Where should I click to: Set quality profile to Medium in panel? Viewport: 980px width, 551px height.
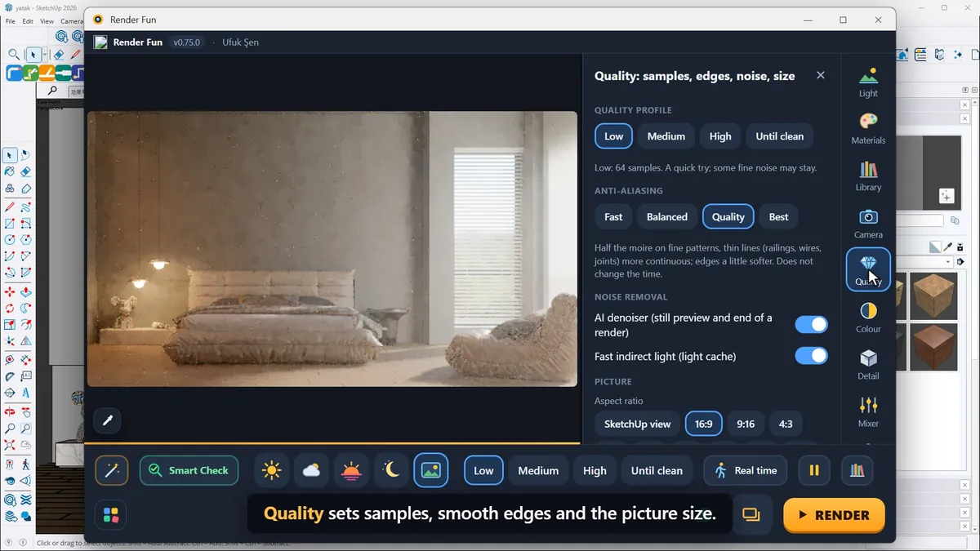point(666,136)
